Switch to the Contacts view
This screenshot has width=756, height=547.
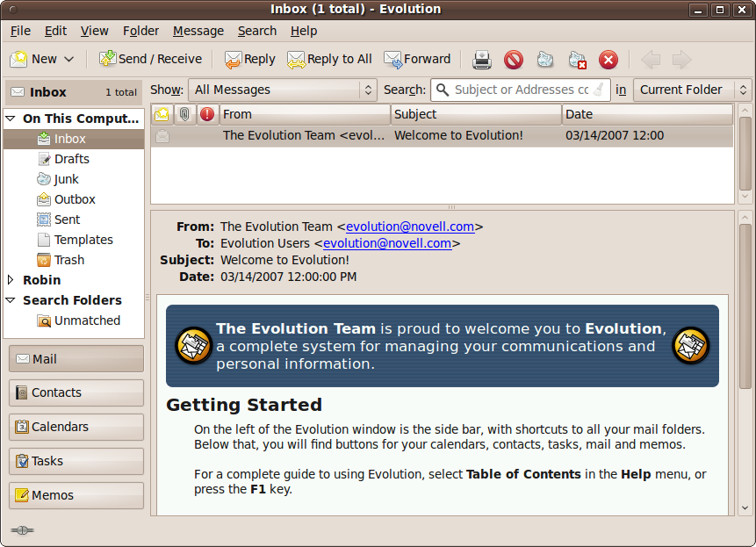pyautogui.click(x=76, y=392)
